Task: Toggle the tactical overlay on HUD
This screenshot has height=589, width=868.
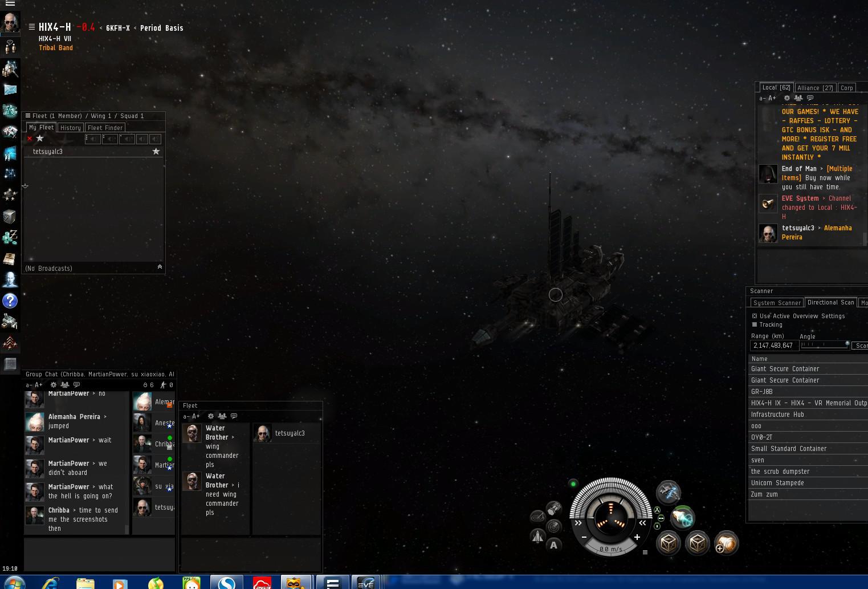Action: (537, 517)
